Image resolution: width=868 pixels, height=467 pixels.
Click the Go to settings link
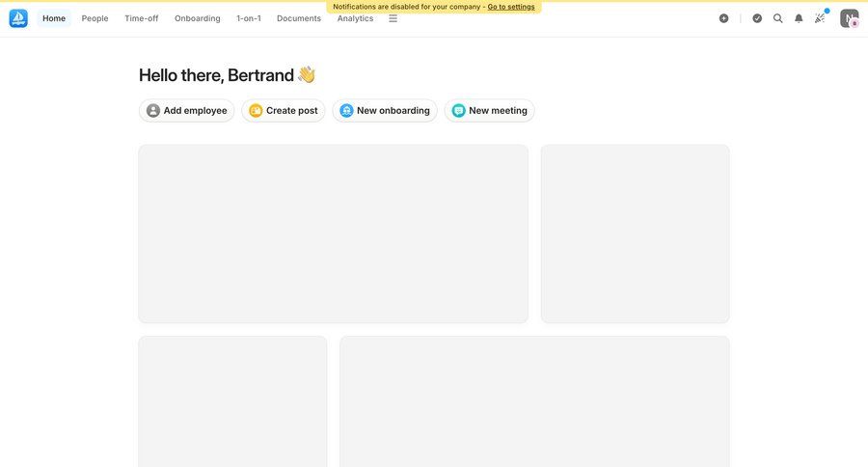click(511, 7)
